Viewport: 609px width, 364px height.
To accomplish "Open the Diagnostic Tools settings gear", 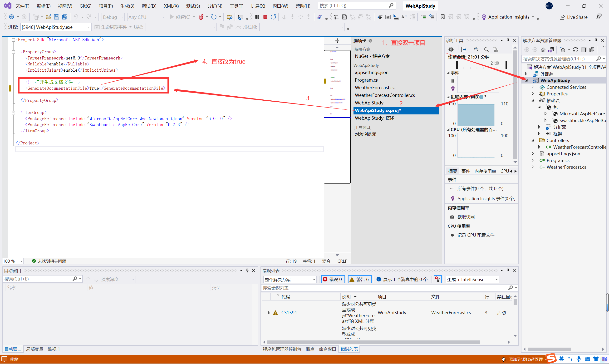I will (451, 49).
